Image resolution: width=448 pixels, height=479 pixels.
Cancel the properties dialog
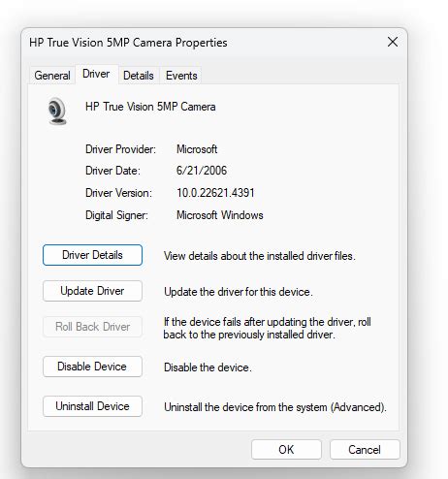(x=365, y=450)
